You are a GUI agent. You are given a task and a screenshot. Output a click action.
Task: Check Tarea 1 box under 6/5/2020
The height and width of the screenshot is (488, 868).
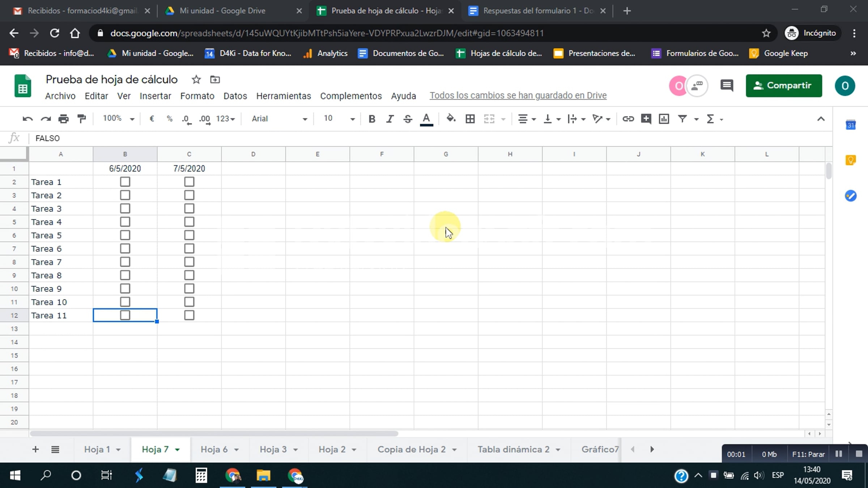(x=125, y=182)
